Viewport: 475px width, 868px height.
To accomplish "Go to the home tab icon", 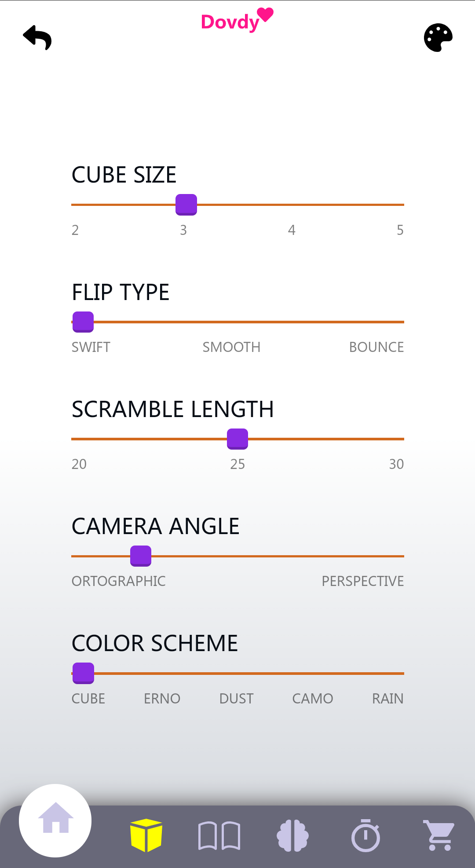I will (55, 820).
